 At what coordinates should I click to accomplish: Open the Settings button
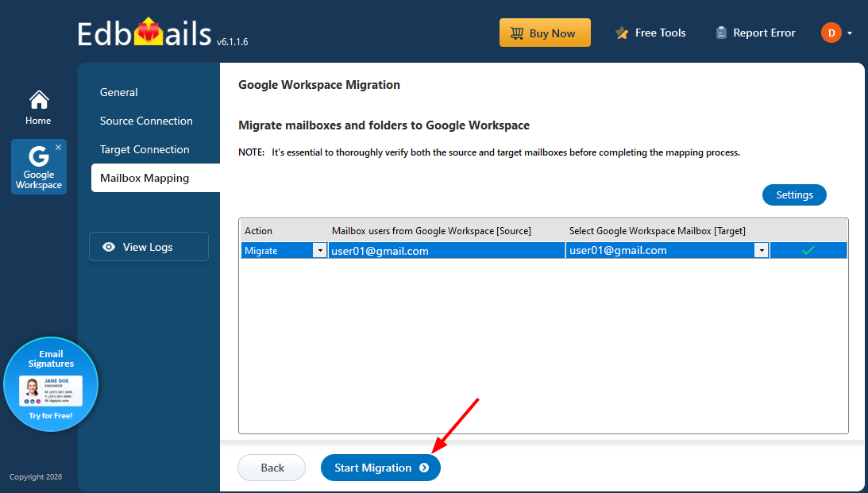pos(794,195)
